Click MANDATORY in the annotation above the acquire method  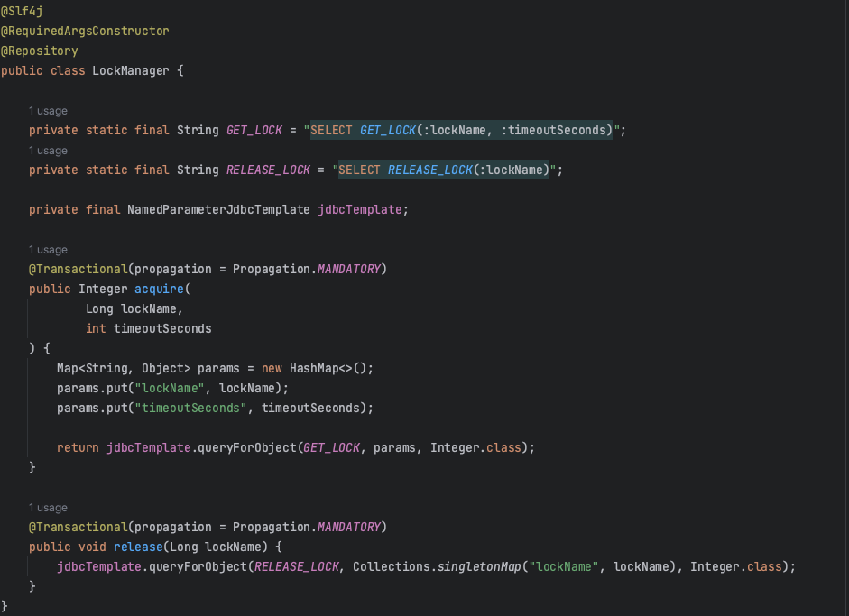tap(349, 269)
